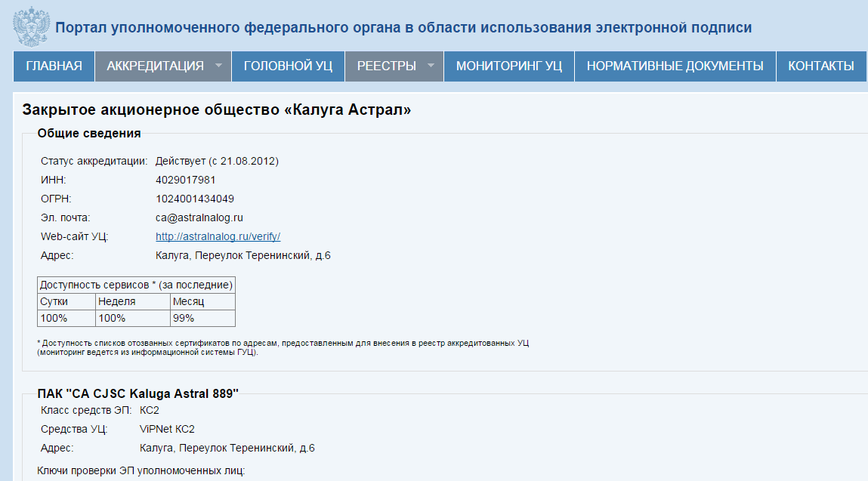This screenshot has width=868, height=481.
Task: Expand the РЕЕСТРЫ dropdown menu
Action: pos(387,66)
